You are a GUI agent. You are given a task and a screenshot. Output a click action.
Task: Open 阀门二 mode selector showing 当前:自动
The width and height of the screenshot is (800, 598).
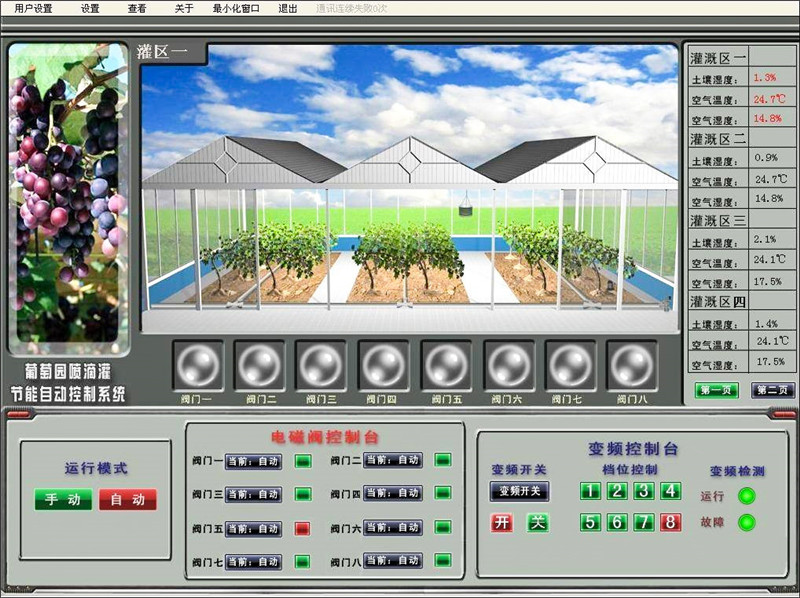(392, 461)
